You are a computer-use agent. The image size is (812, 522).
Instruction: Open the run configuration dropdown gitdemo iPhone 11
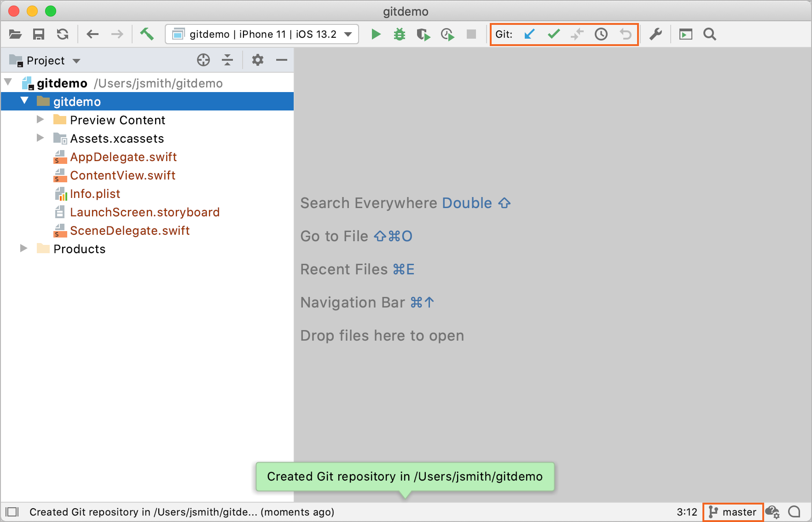pos(262,34)
